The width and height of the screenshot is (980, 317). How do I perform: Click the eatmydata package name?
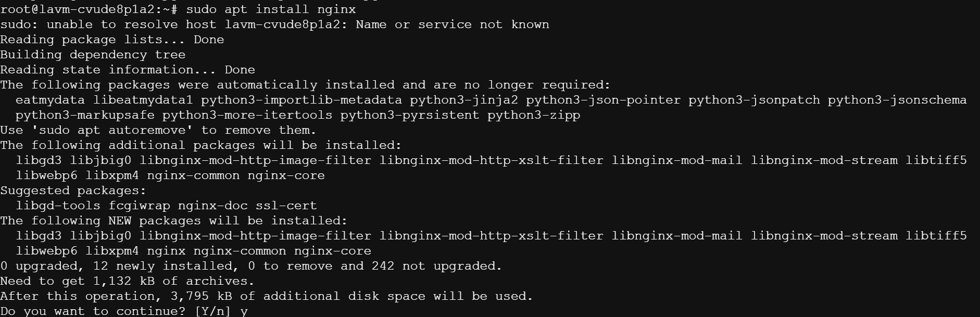point(51,100)
